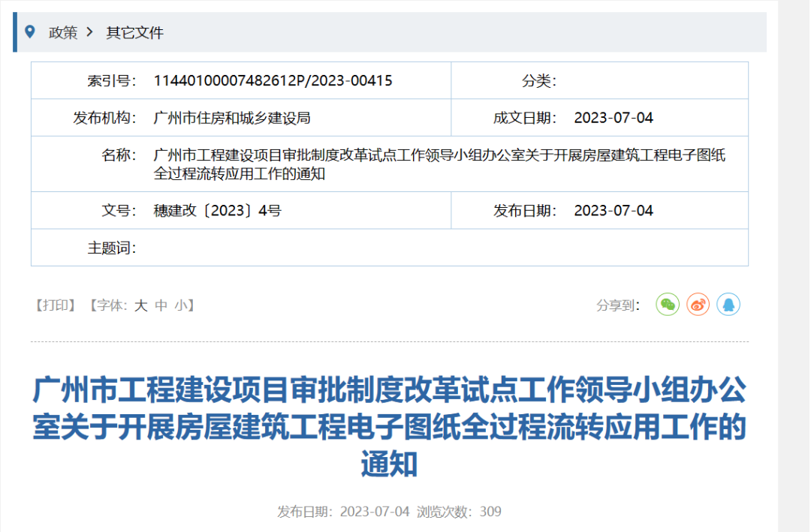
Task: Click the breadcrumb chevron after 政策
Action: click(x=91, y=32)
